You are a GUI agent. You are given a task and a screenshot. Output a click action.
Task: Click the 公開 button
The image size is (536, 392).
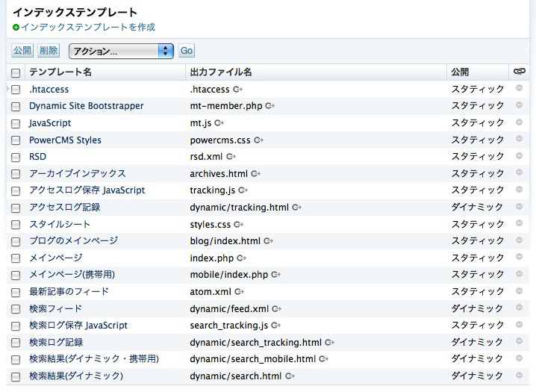pyautogui.click(x=22, y=51)
